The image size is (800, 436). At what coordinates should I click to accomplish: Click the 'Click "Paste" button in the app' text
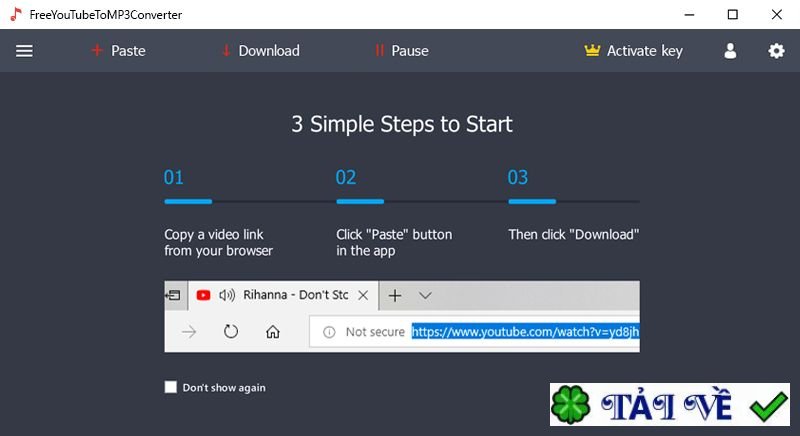tap(394, 242)
